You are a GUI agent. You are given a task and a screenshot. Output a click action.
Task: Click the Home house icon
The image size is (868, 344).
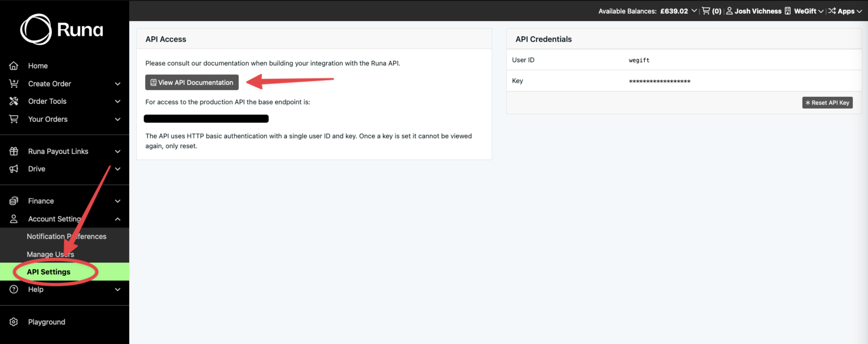[14, 66]
